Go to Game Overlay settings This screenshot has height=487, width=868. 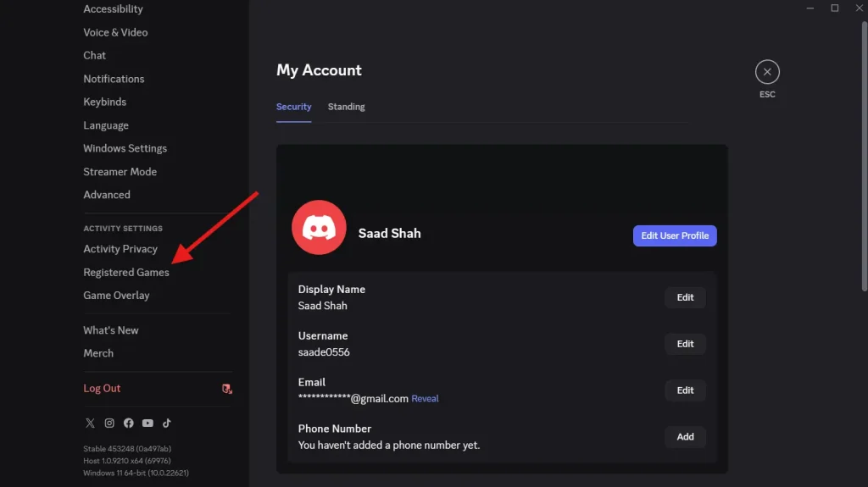point(116,296)
